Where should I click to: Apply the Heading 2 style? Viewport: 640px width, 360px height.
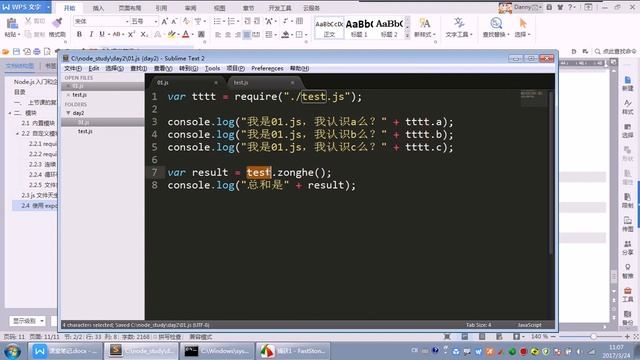(x=389, y=28)
